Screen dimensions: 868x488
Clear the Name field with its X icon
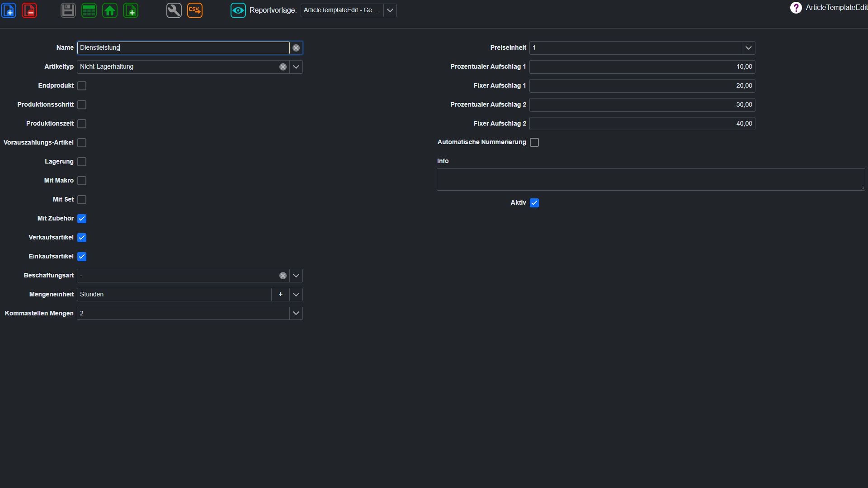tap(296, 48)
